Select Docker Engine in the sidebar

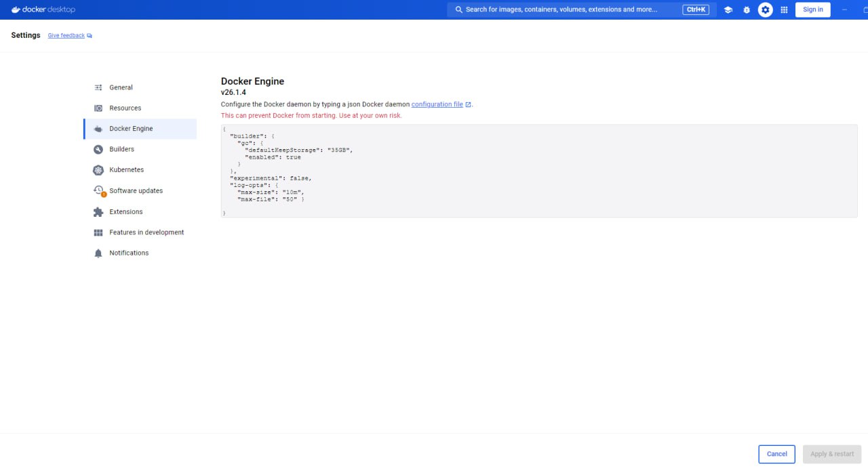click(x=131, y=129)
